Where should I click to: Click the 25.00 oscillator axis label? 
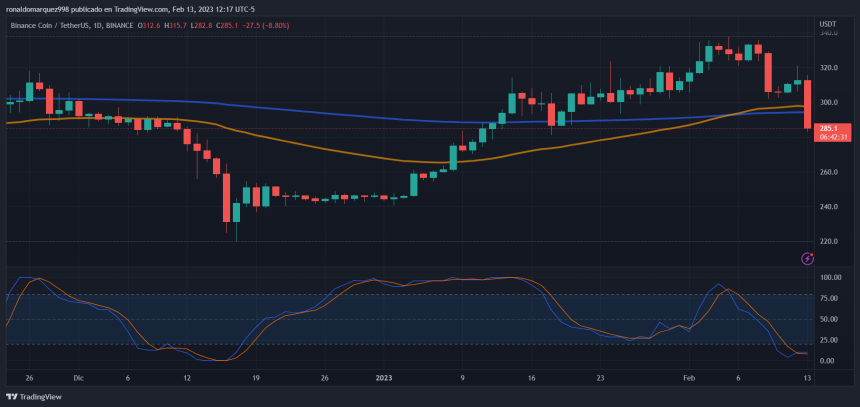point(830,340)
